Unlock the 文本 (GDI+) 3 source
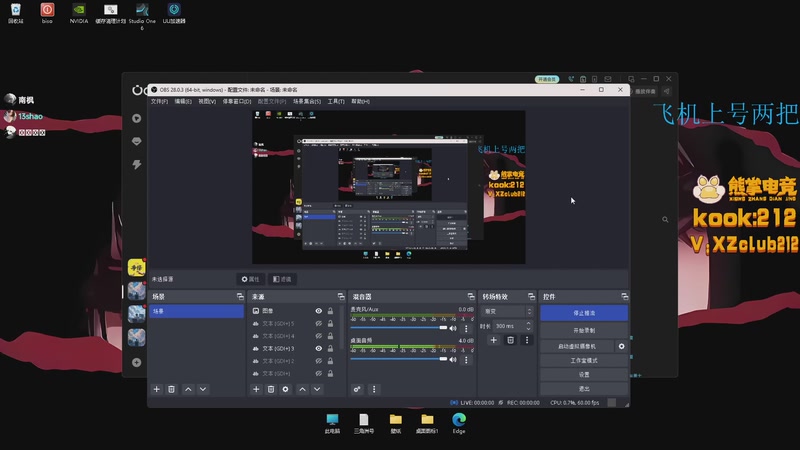This screenshot has height=450, width=800. coord(330,348)
